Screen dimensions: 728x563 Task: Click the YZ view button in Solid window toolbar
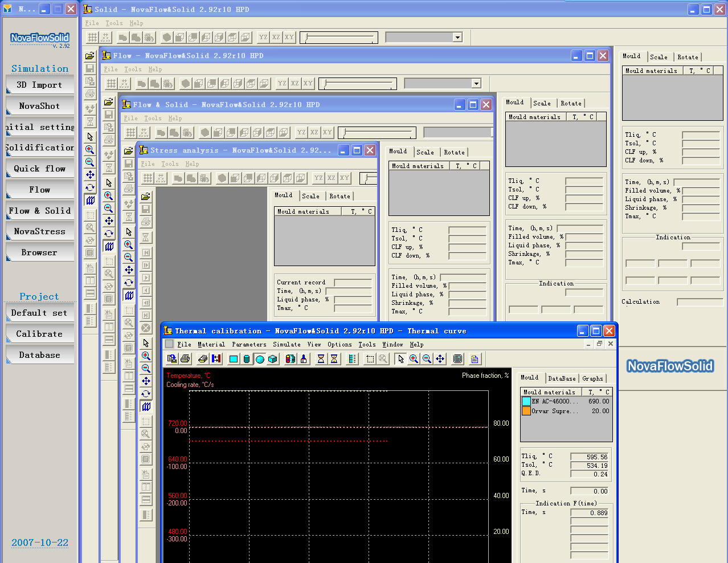click(x=263, y=37)
